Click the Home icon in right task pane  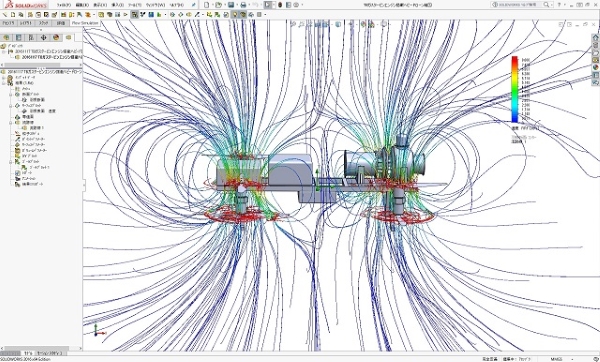pos(595,38)
